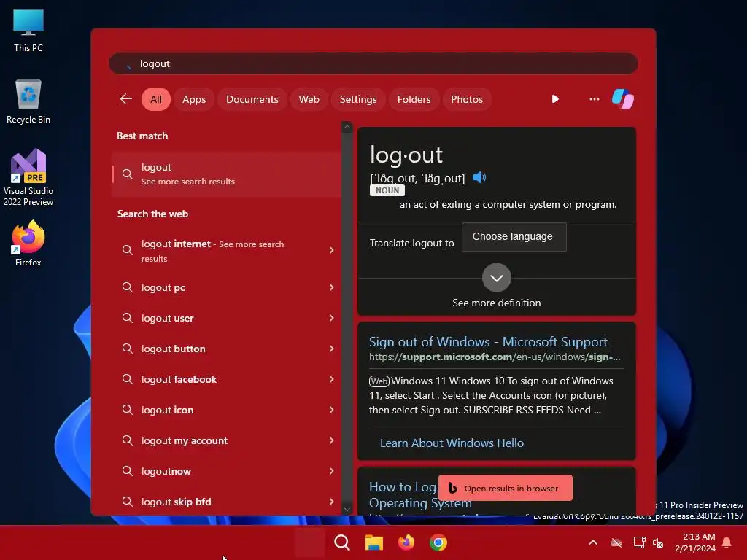Click the muted volume tray icon
The width and height of the screenshot is (747, 560).
(658, 542)
